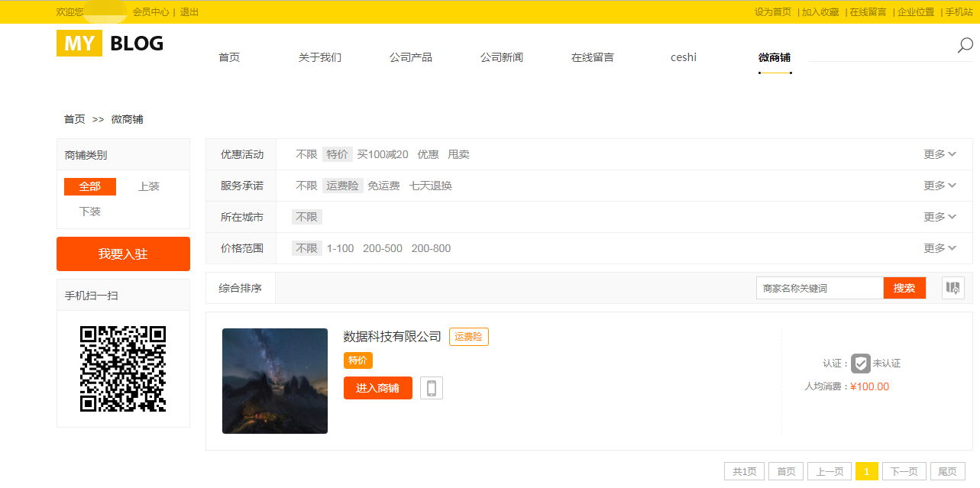Screen dimensions: 980x488
Task: Select 不限 in the 所在城市 row
Action: 307,217
